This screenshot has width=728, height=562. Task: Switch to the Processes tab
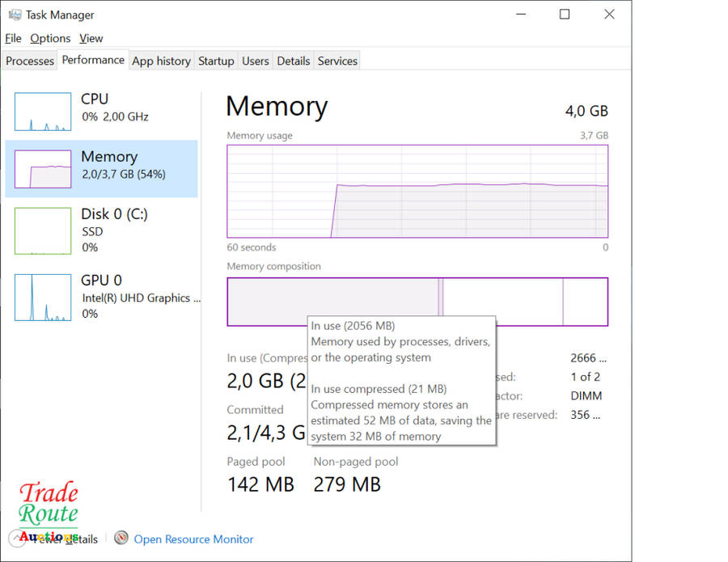[30, 61]
